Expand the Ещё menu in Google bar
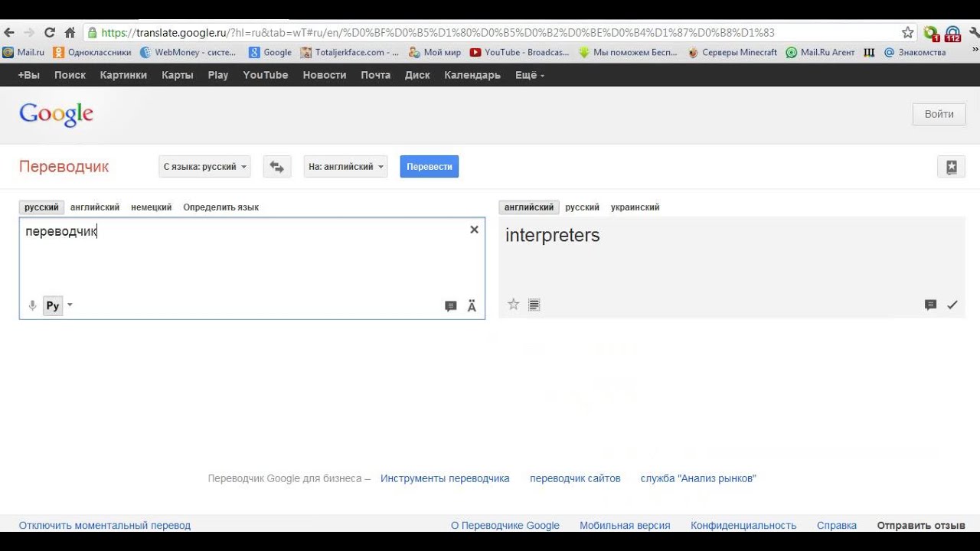This screenshot has width=980, height=551. (x=530, y=75)
